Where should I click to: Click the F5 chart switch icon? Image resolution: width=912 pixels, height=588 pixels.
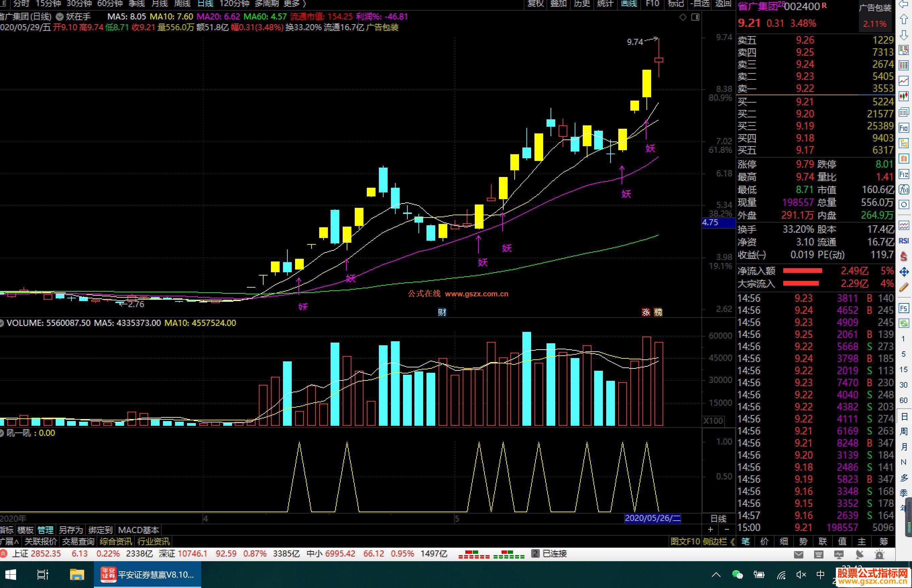[904, 308]
